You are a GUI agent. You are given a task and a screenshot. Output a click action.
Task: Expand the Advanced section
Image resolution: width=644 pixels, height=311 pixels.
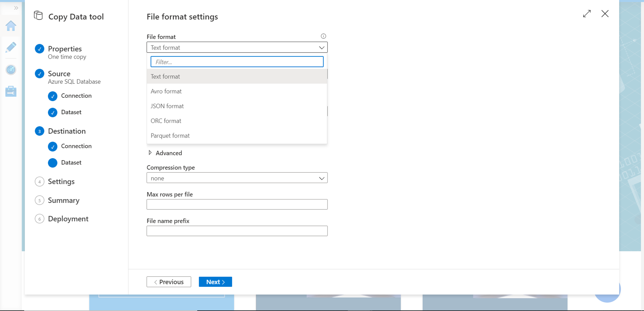165,153
